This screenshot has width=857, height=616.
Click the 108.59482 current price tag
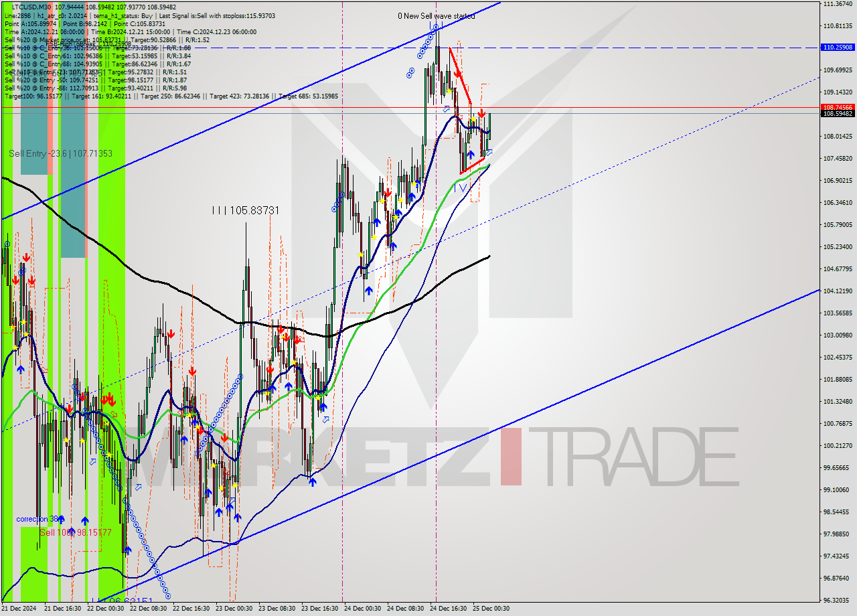point(837,114)
